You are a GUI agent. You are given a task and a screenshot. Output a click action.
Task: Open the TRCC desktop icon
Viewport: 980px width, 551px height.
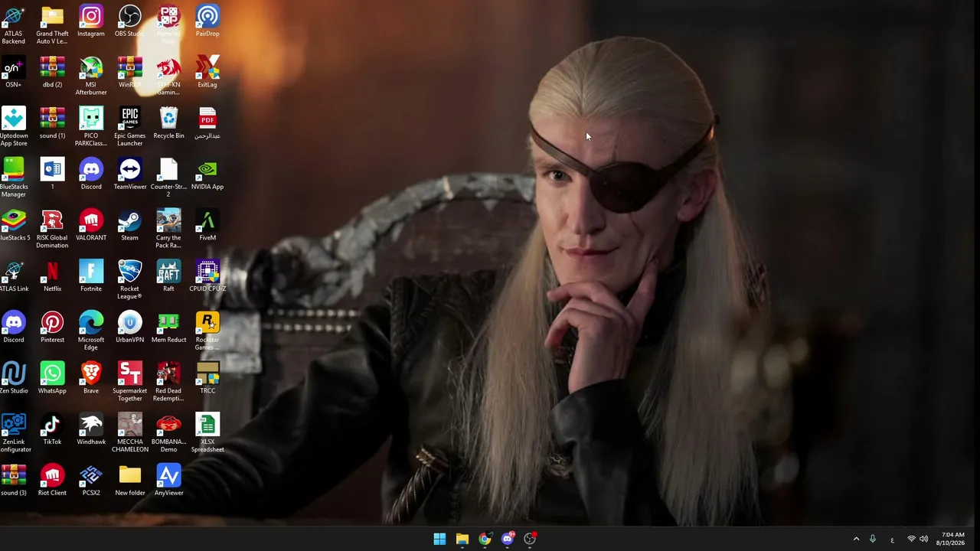pos(207,379)
